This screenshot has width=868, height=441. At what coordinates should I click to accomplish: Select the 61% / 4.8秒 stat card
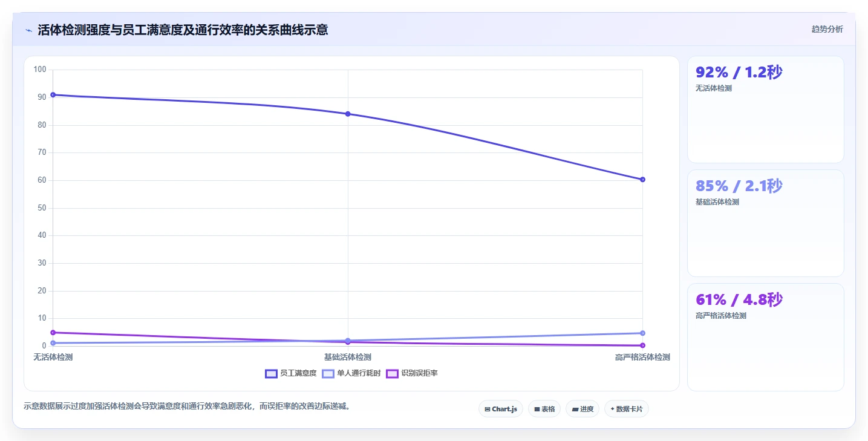765,338
